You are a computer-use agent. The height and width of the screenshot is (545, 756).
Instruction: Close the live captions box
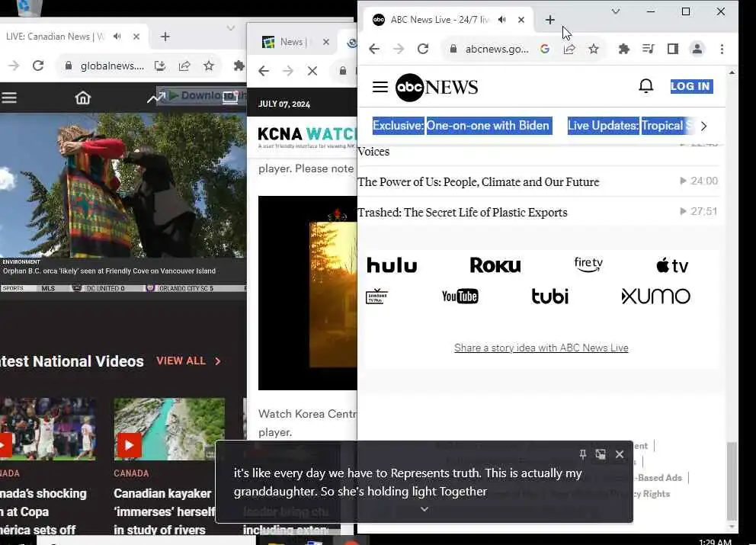click(619, 454)
